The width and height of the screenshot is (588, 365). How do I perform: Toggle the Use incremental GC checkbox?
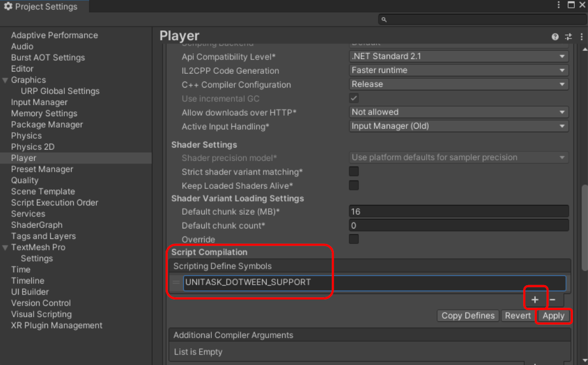click(353, 98)
